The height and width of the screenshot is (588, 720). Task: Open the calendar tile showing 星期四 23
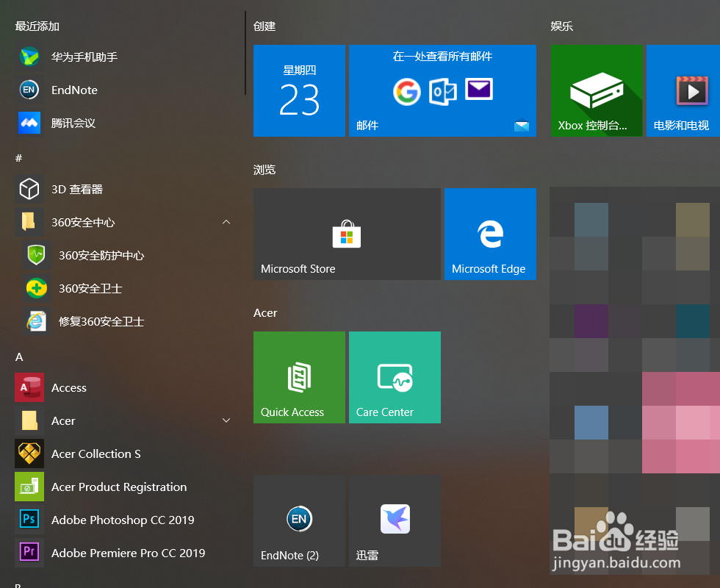[x=299, y=90]
